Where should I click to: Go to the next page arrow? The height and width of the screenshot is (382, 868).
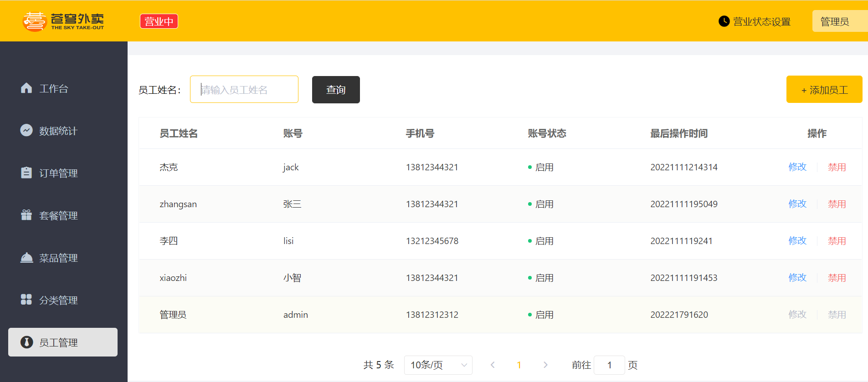point(545,365)
